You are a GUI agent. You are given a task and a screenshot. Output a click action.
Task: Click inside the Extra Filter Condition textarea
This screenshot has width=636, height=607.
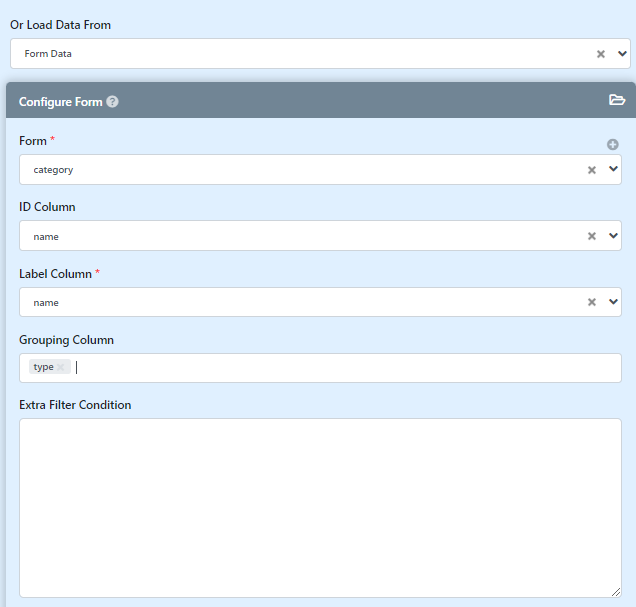coord(320,508)
